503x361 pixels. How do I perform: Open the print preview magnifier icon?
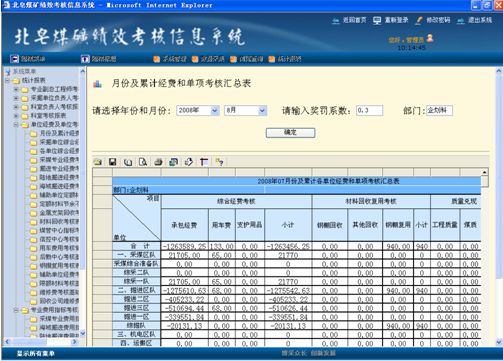pyautogui.click(x=143, y=162)
